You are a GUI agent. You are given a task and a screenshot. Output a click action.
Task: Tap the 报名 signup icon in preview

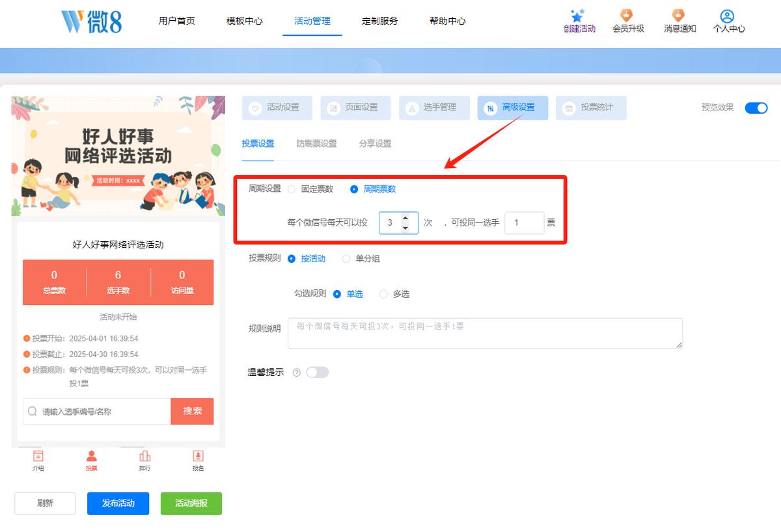(199, 456)
